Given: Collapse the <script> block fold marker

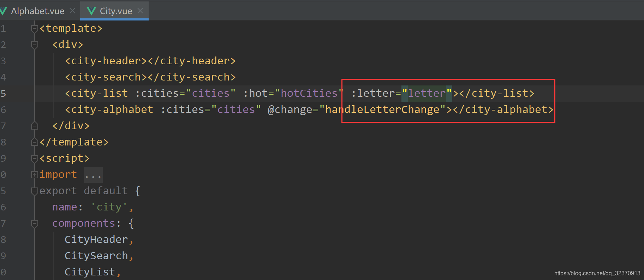Looking at the screenshot, I should 35,158.
